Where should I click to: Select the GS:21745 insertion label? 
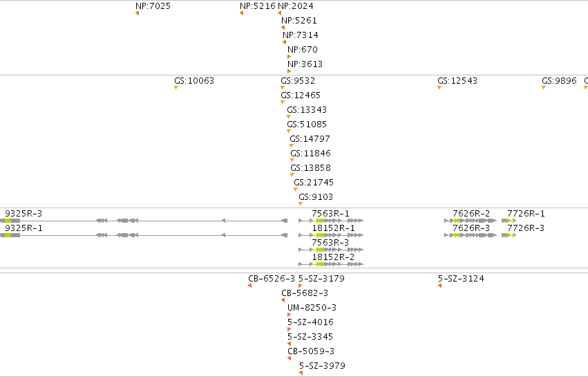point(314,183)
